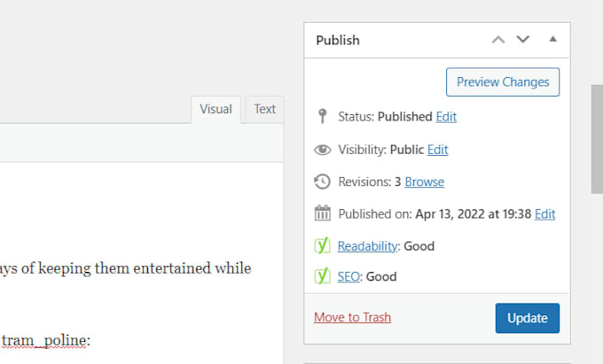This screenshot has height=364, width=603.
Task: Click the Update button
Action: 528,318
